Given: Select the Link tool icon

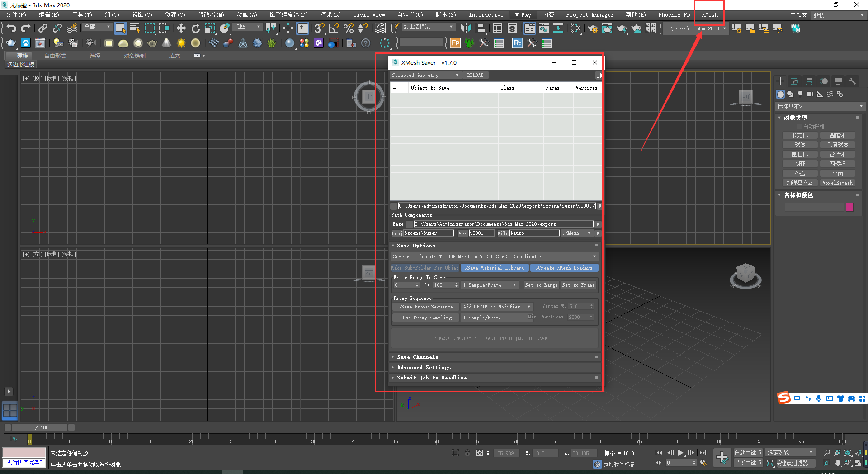Looking at the screenshot, I should (42, 28).
